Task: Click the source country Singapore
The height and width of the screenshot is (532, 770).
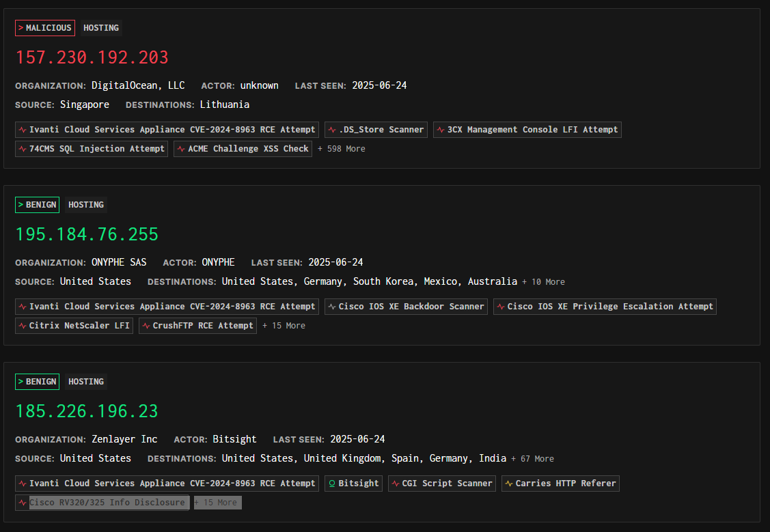Action: (85, 104)
